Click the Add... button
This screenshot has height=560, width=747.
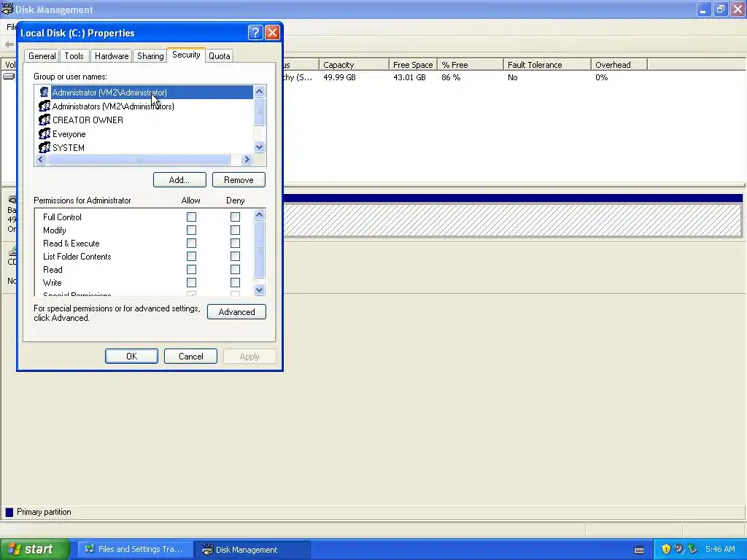[x=179, y=180]
